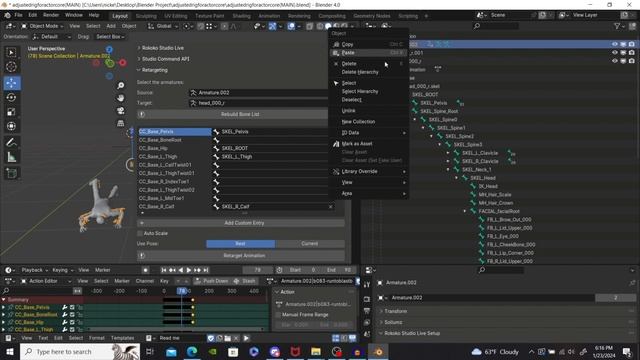Open the Mail app from taskbar
The image size is (640, 360).
[171, 351]
